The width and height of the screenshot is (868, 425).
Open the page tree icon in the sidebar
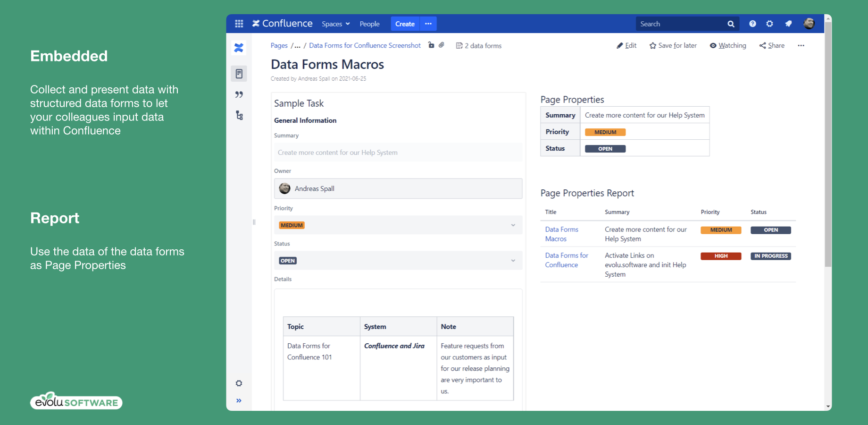point(239,115)
